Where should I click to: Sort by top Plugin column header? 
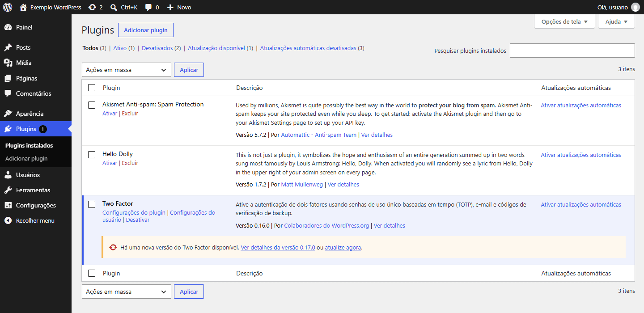click(111, 88)
